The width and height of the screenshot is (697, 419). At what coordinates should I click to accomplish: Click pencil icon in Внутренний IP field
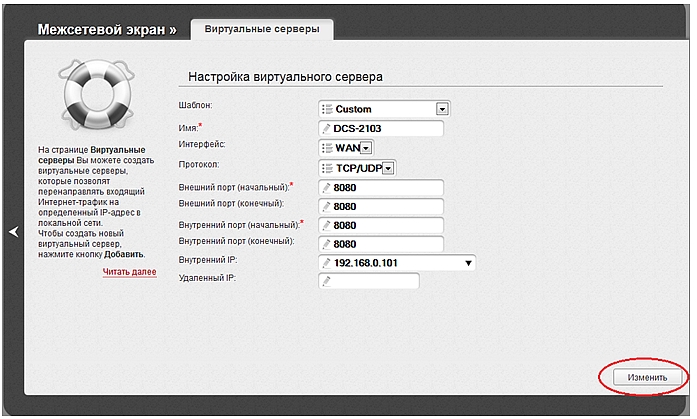point(326,263)
